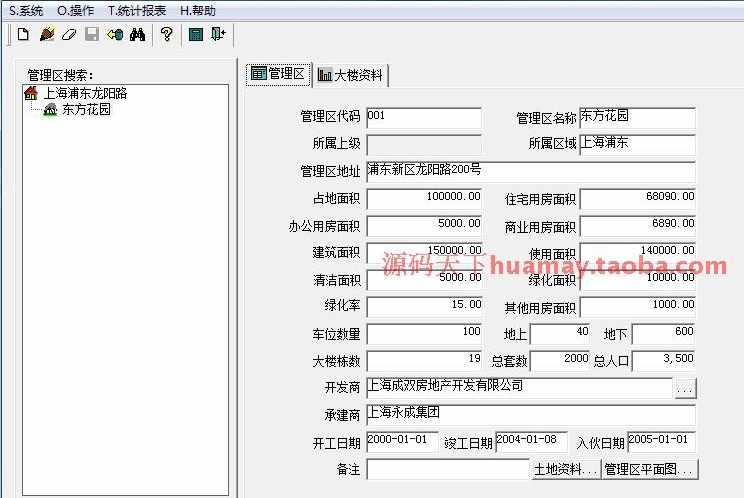The image size is (744, 498).
Task: Click the 管理区搜索: label
Action: coord(60,75)
